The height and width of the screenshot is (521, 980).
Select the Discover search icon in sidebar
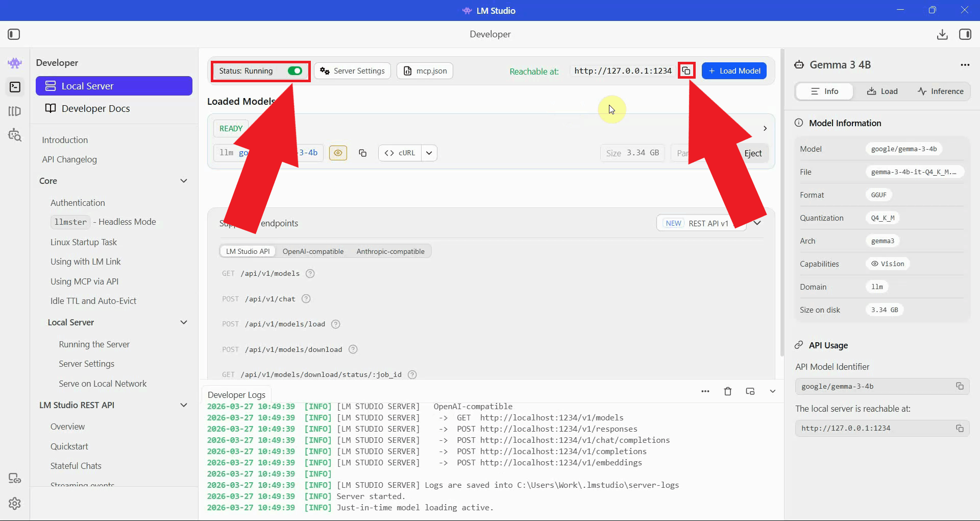pyautogui.click(x=15, y=135)
